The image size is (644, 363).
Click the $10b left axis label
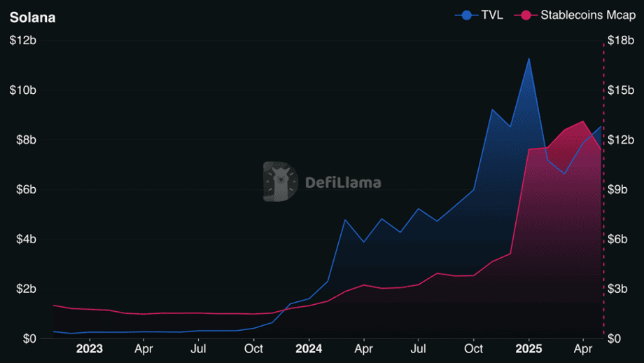22,90
